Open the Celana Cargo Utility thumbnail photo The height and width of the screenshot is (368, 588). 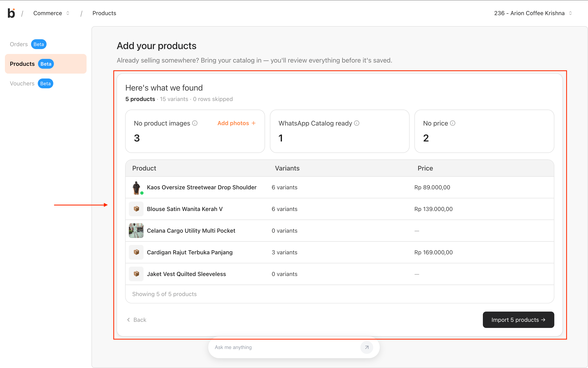(x=136, y=230)
